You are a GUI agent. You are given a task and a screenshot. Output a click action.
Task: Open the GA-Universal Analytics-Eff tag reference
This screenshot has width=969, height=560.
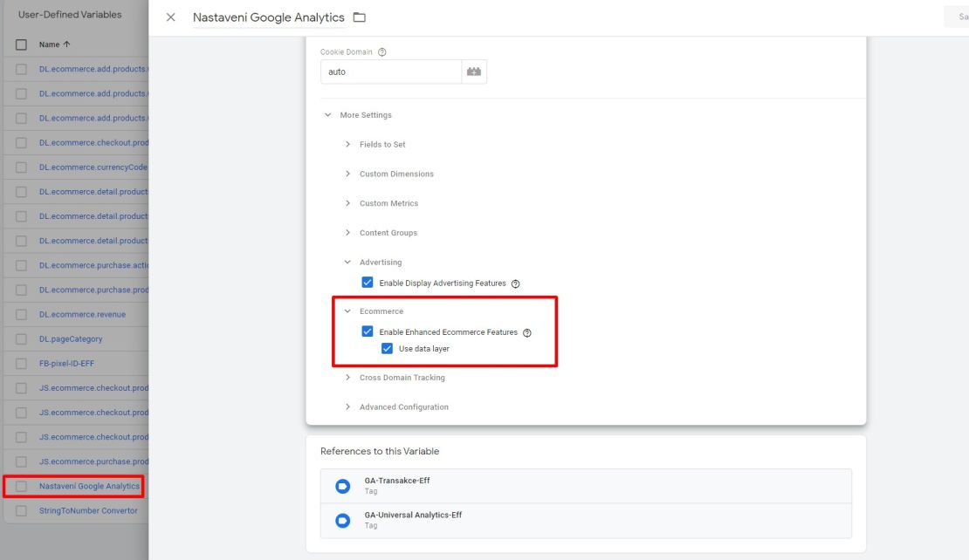(586, 521)
